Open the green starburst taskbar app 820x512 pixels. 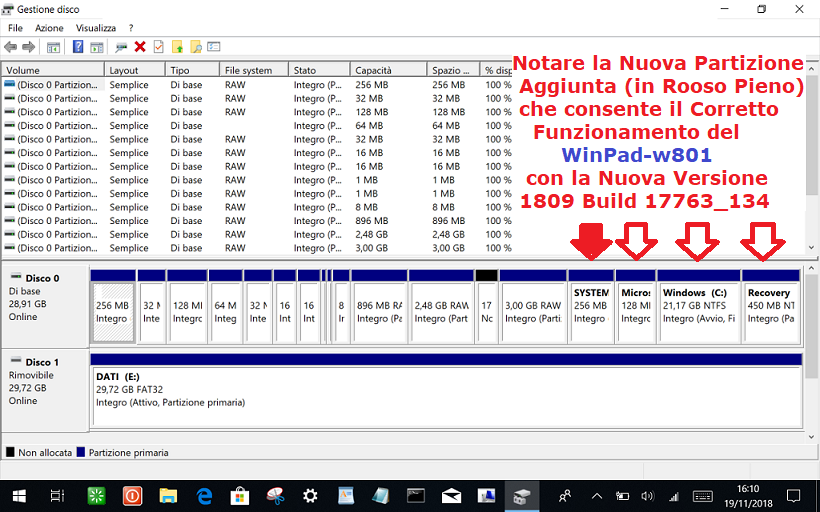pos(96,496)
